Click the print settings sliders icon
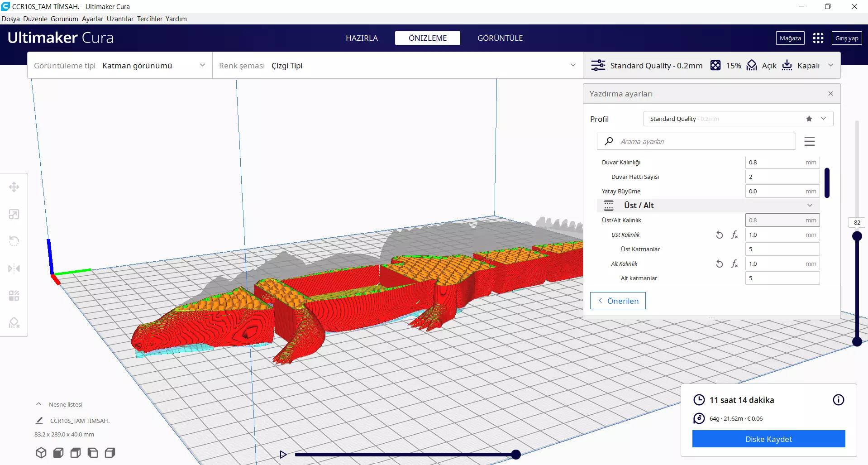Viewport: 868px width, 465px height. click(x=598, y=65)
